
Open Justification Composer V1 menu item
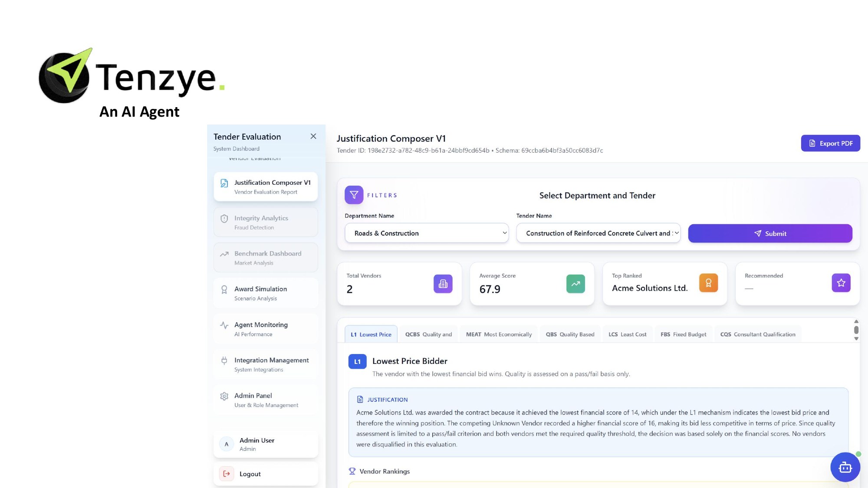coord(266,187)
